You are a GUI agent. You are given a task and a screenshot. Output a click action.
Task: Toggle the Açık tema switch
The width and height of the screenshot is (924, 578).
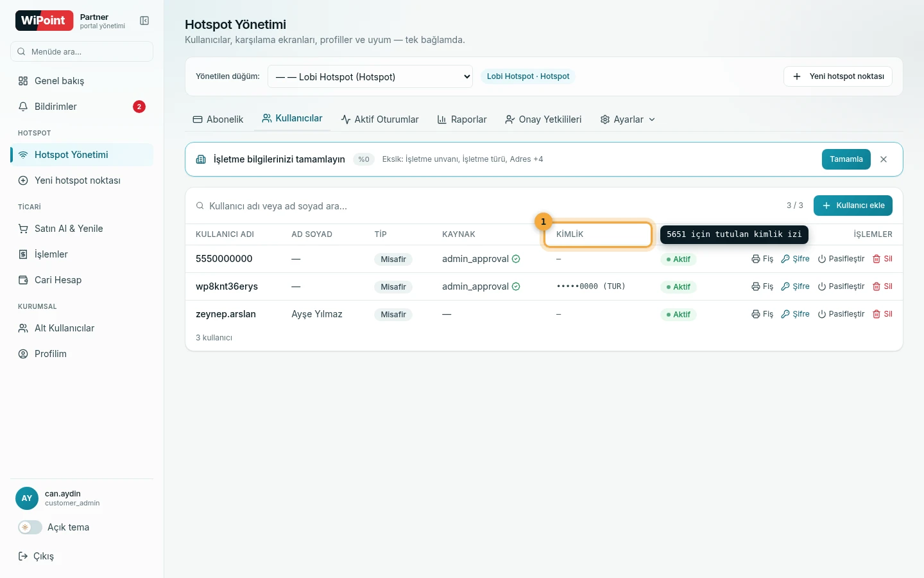[x=30, y=527]
